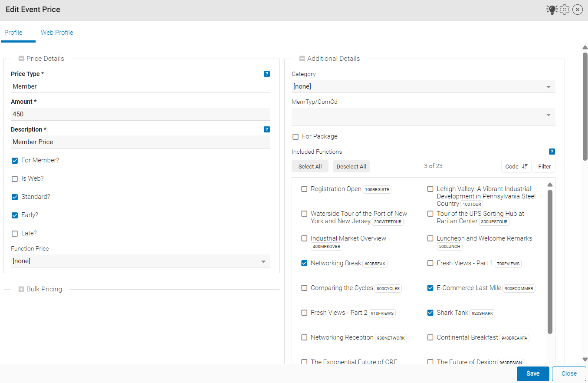Open the Function Price dropdown

coord(141,261)
